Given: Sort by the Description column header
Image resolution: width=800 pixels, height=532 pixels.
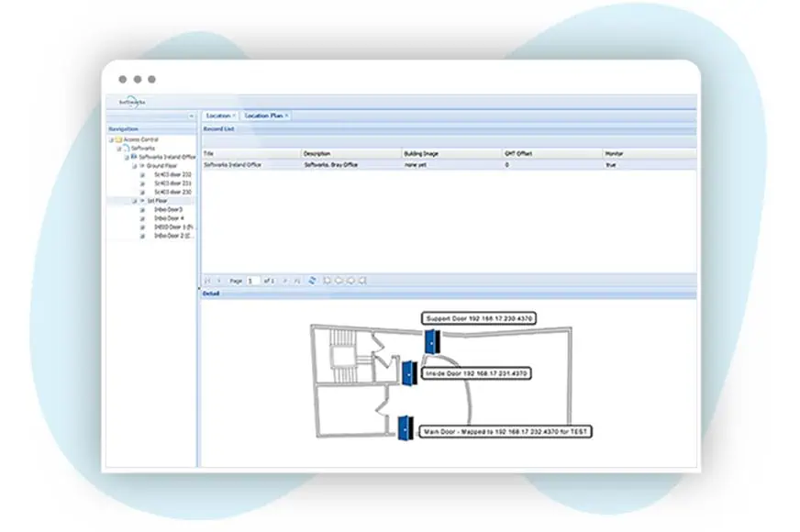Looking at the screenshot, I should (351, 153).
